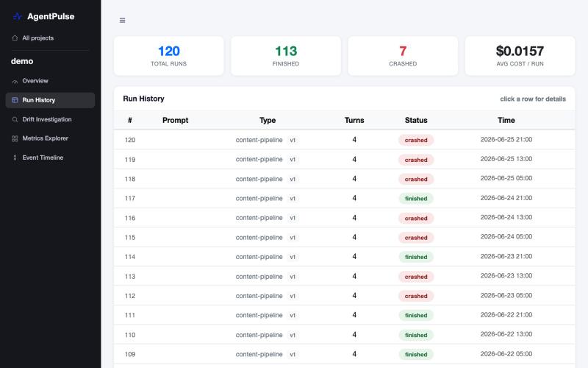588x368 pixels.
Task: Click the crashed badge on run 113
Action: 416,277
